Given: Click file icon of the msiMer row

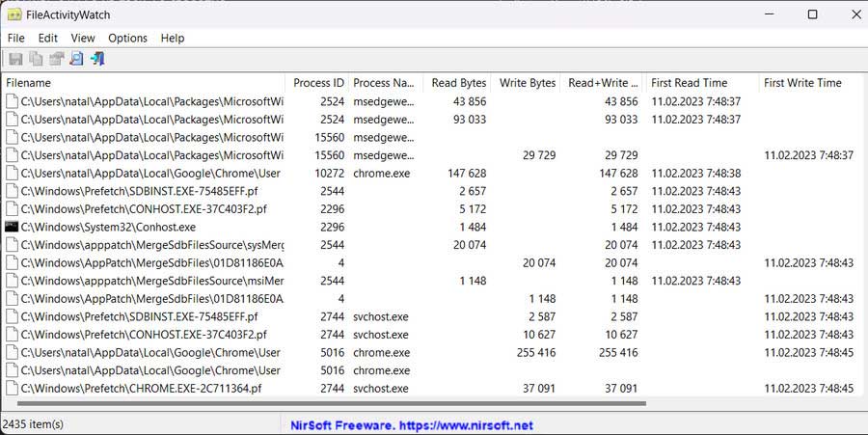Looking at the screenshot, I should (x=12, y=281).
